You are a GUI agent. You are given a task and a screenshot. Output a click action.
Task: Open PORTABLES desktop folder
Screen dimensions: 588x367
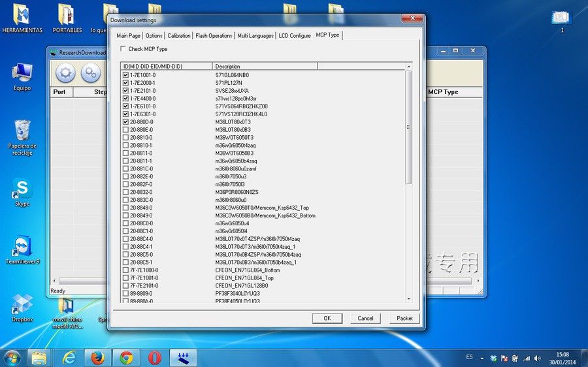pyautogui.click(x=67, y=18)
